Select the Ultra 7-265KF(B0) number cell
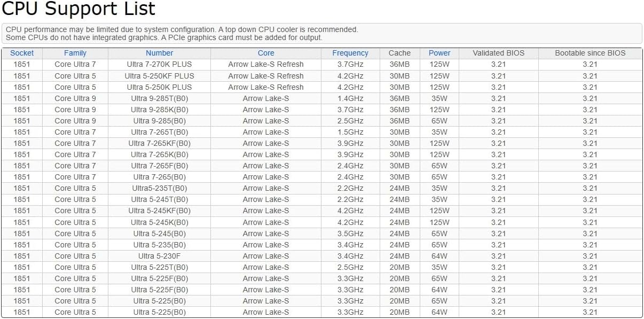The width and height of the screenshot is (644, 319). 160,143
